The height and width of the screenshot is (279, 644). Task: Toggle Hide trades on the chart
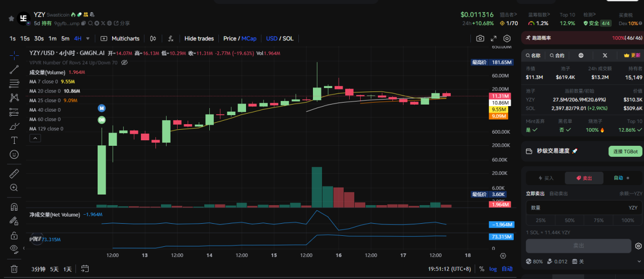click(x=199, y=39)
